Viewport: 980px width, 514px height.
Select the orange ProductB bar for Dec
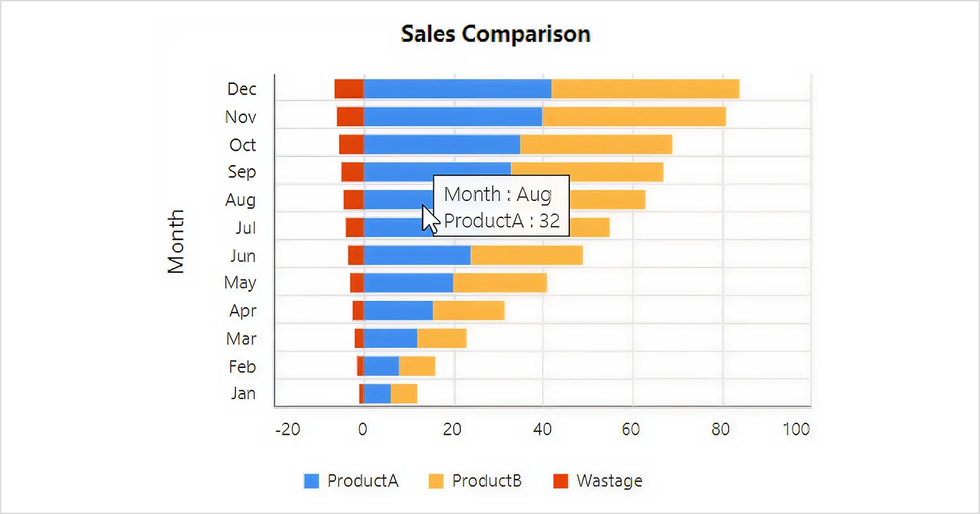tap(645, 89)
